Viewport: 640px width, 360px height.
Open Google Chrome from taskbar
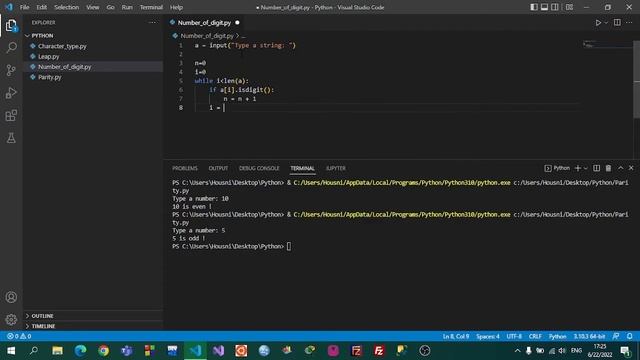pyautogui.click(x=103, y=351)
